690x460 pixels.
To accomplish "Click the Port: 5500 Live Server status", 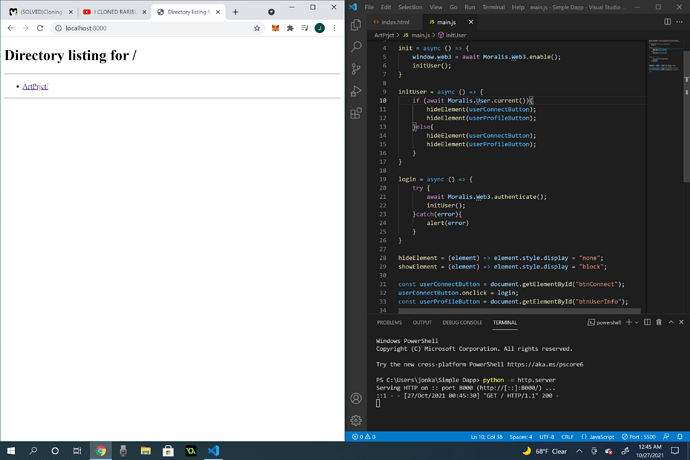I will 639,437.
